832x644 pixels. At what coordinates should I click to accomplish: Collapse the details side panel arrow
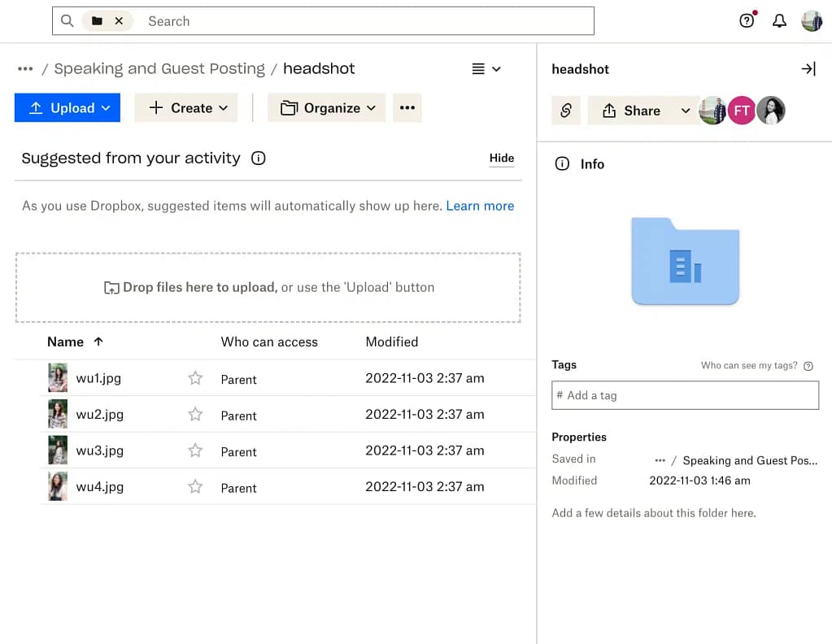[808, 69]
